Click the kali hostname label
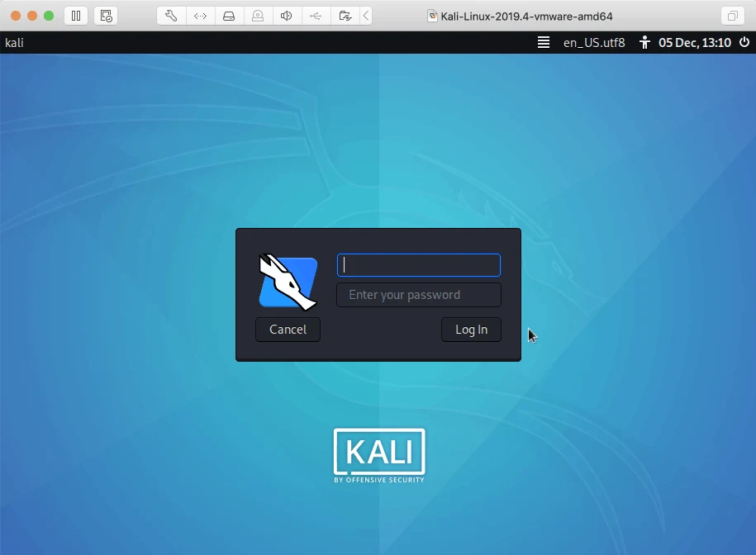 click(14, 42)
